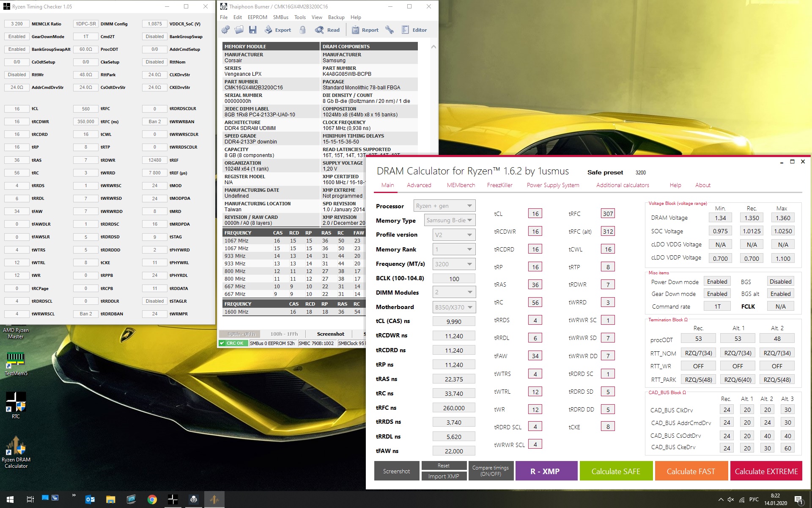Click the wrench tool icon beside Report
Screen dimensions: 812x508
point(390,30)
